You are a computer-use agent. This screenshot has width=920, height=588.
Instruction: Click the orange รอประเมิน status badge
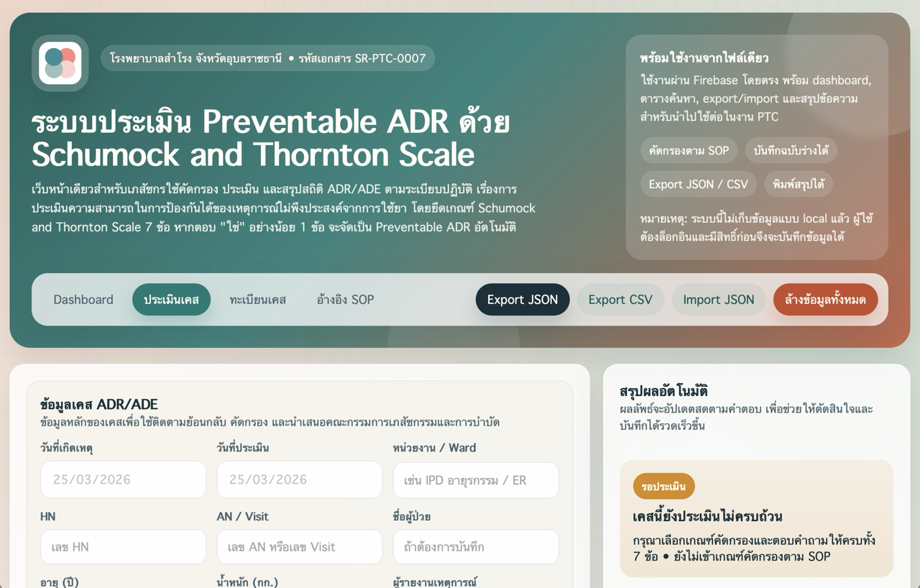[x=663, y=487]
